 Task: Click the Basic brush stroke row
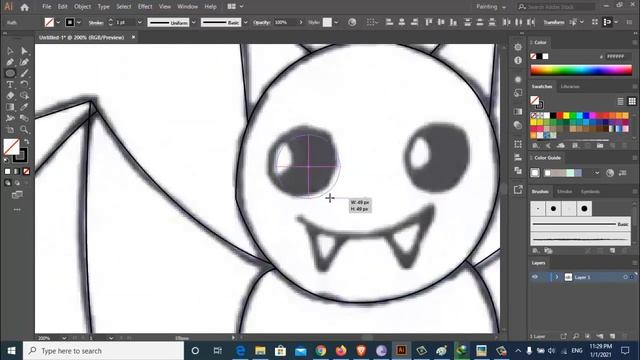click(580, 224)
